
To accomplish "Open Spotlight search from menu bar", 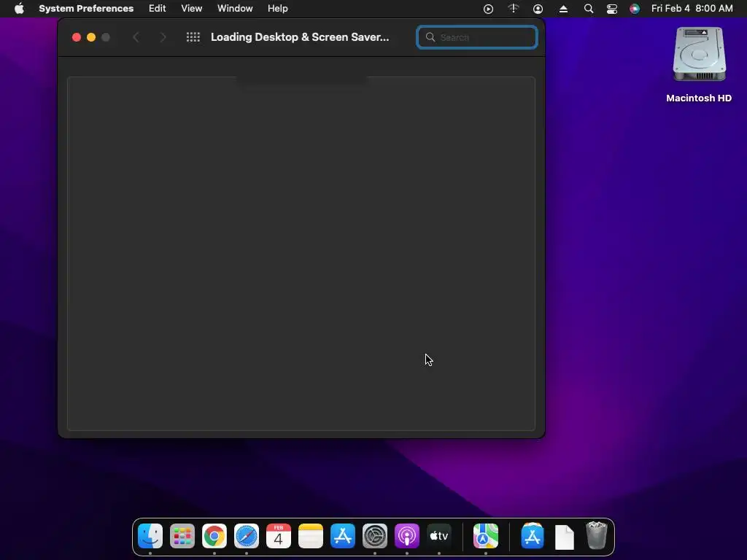I will [x=589, y=9].
